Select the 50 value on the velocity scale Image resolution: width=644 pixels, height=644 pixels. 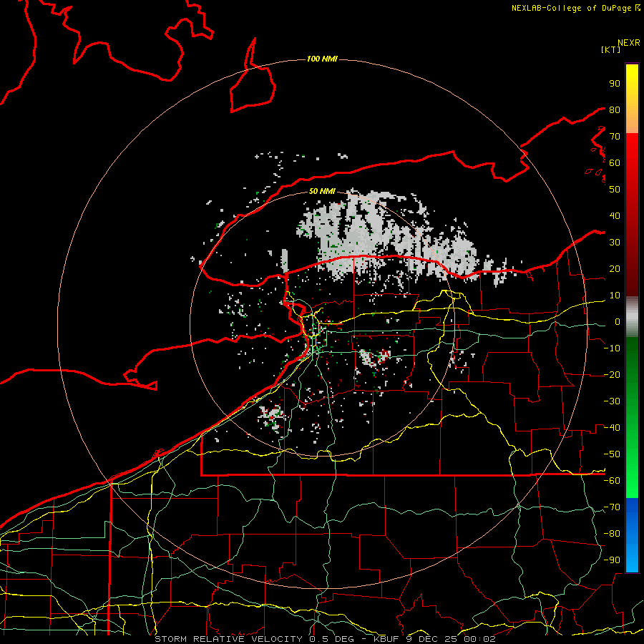615,190
